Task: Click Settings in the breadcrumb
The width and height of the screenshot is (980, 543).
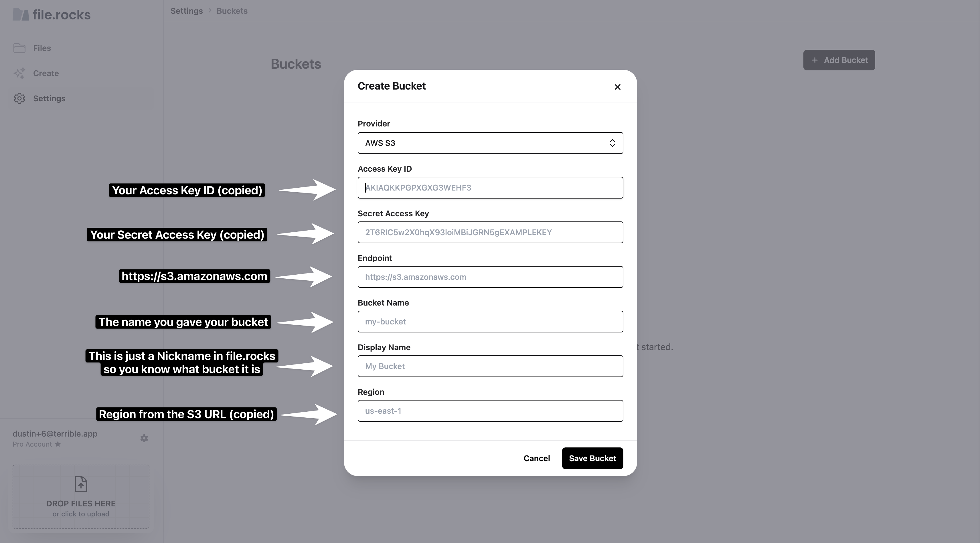Action: pyautogui.click(x=186, y=11)
